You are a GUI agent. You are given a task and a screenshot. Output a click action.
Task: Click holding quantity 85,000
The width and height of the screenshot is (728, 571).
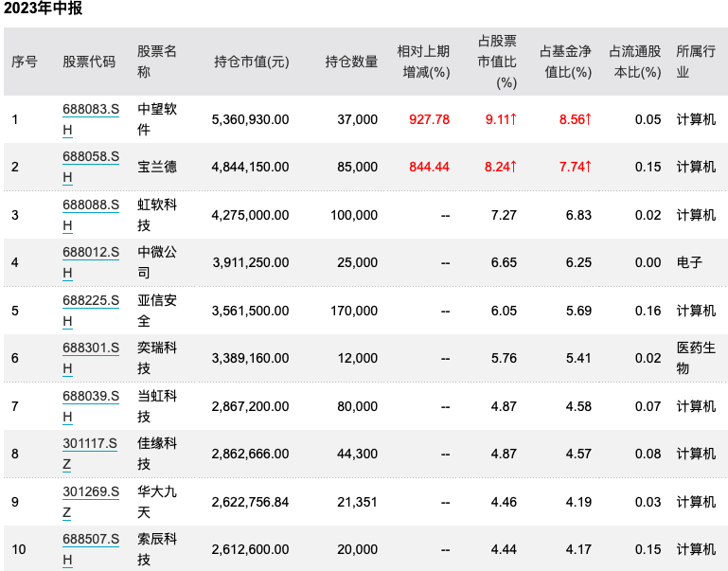[358, 167]
